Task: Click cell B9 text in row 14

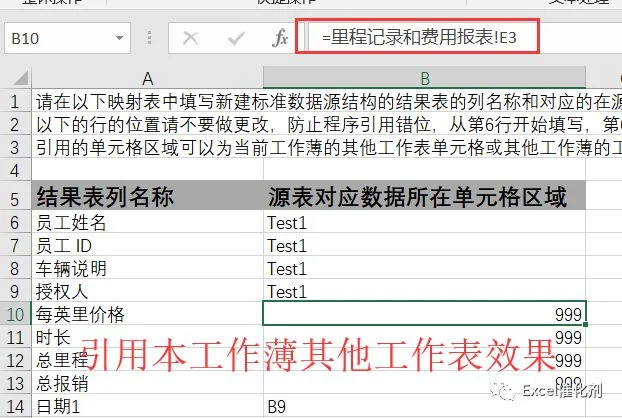Action: point(424,406)
